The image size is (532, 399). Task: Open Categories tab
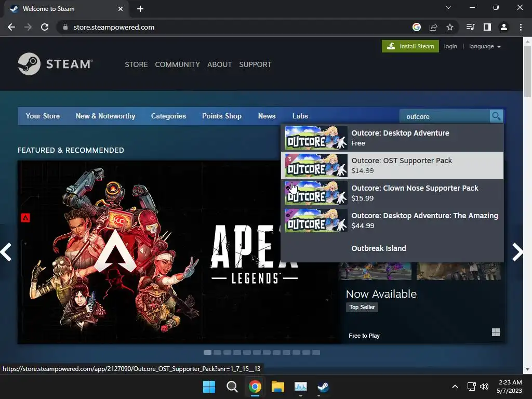pyautogui.click(x=169, y=116)
